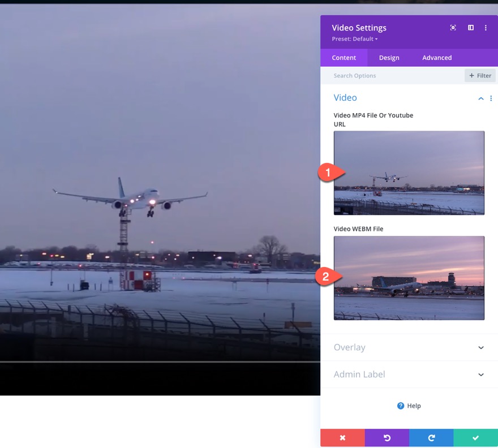498x448 pixels.
Task: Open the Video section options three-dot menu
Action: pyautogui.click(x=491, y=98)
